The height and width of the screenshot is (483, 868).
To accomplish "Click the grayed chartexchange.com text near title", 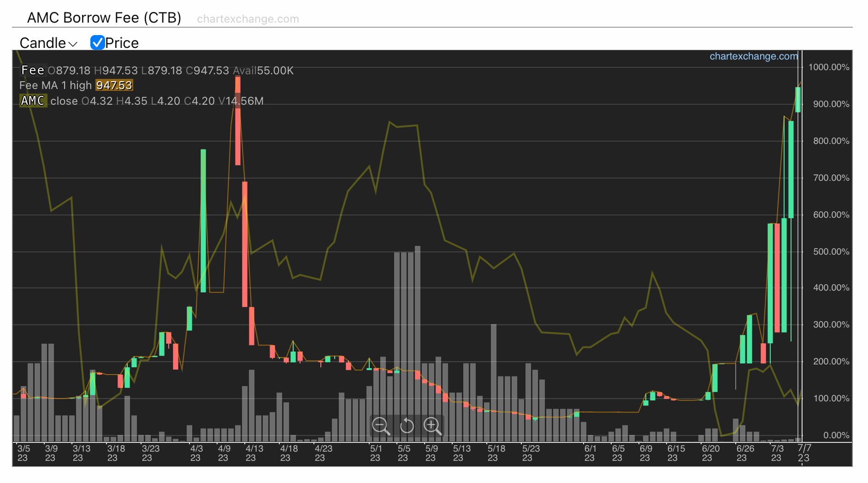I will pos(248,19).
